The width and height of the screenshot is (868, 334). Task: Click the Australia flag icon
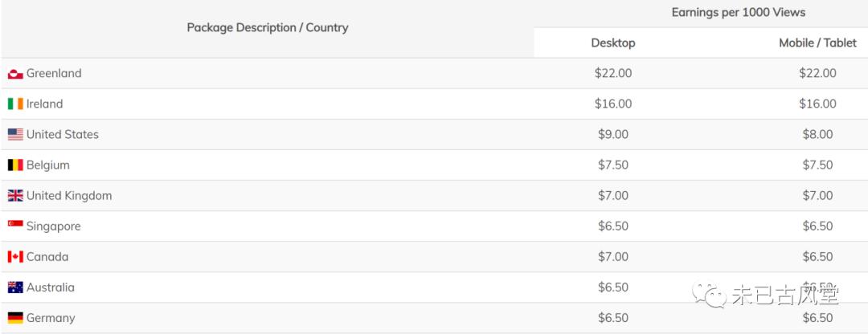click(15, 287)
